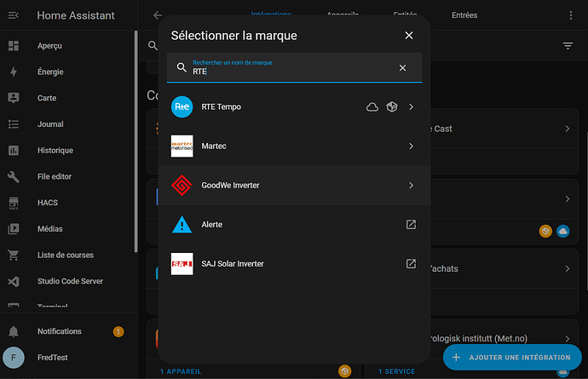Open the Cast integration chevron
This screenshot has height=379, width=588.
pos(568,129)
